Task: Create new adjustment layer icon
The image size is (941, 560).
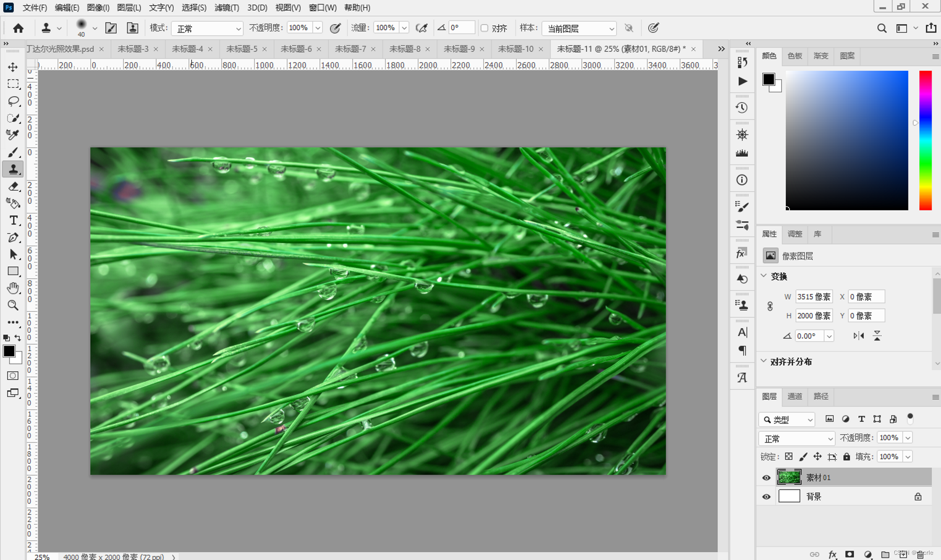Action: (868, 554)
